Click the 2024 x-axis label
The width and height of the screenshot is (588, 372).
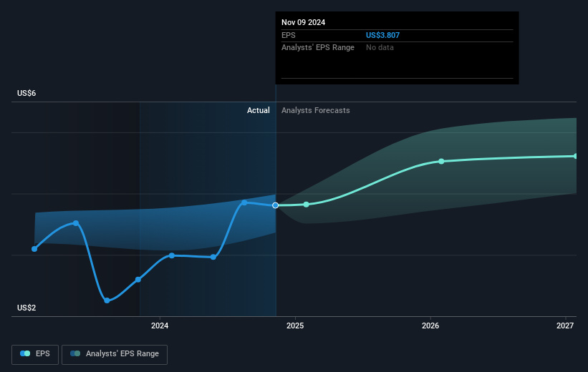[x=160, y=325]
